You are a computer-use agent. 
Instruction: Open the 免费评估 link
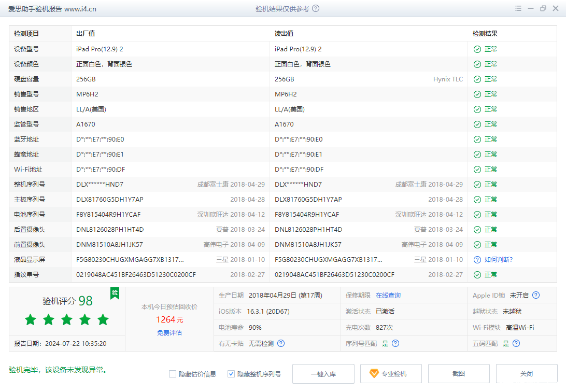pyautogui.click(x=169, y=332)
